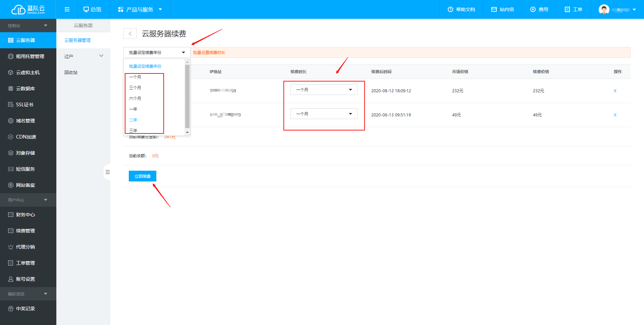644x325 pixels.
Task: Click the user avatar picture
Action: [604, 9]
